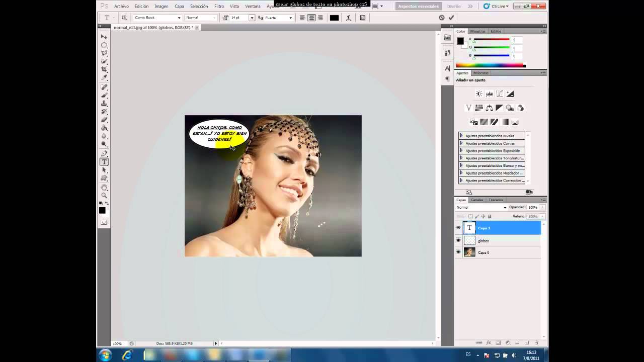644x362 pixels.
Task: Select the Brush tool
Action: click(104, 95)
